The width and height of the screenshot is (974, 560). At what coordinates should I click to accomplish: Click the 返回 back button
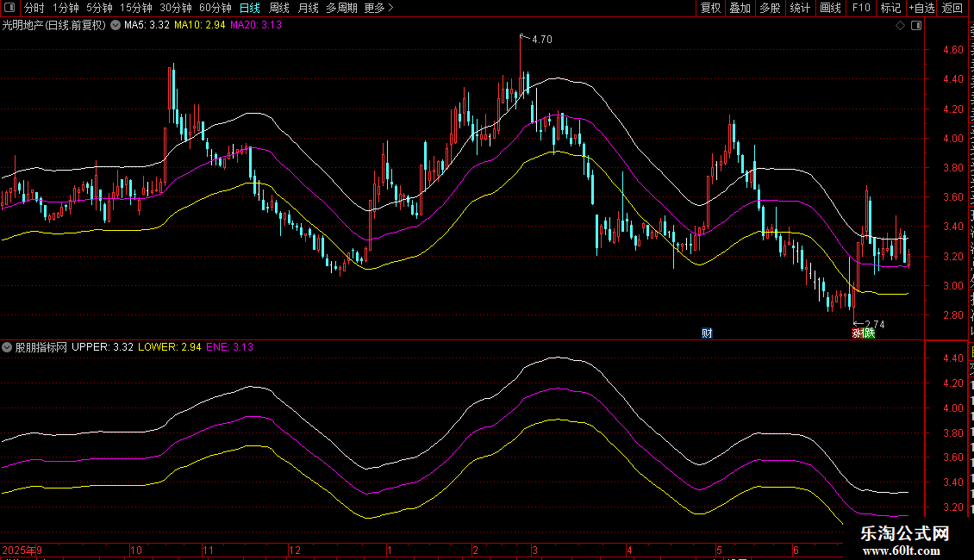tap(952, 8)
